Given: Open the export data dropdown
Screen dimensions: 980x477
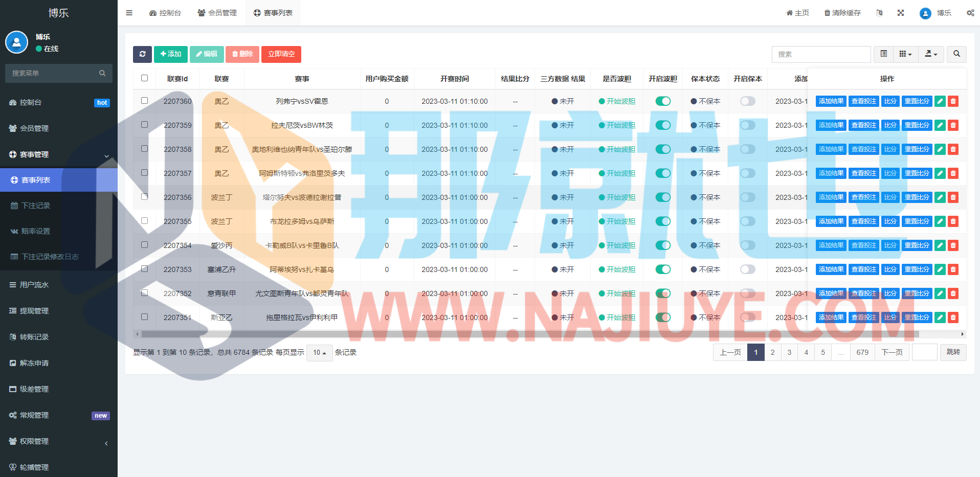Looking at the screenshot, I should tap(931, 54).
